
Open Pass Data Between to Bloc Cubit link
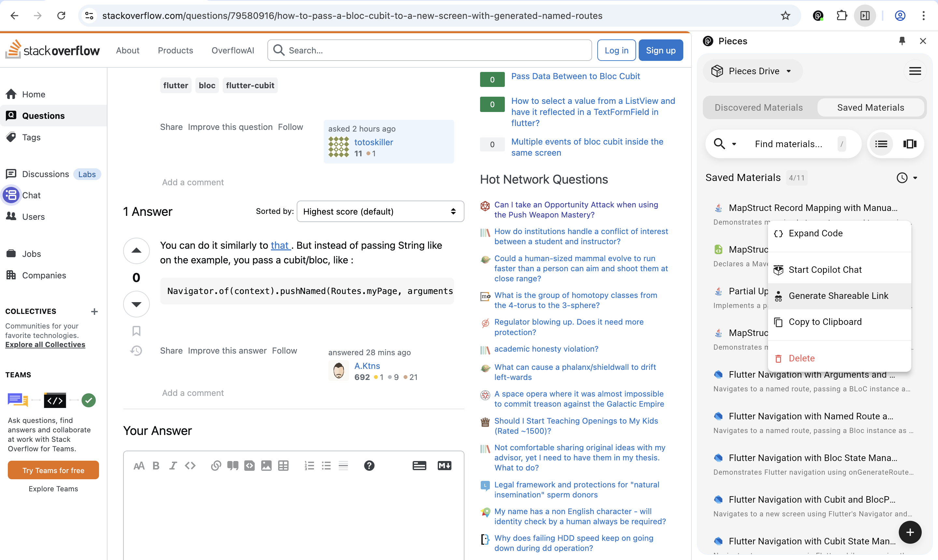pyautogui.click(x=575, y=76)
